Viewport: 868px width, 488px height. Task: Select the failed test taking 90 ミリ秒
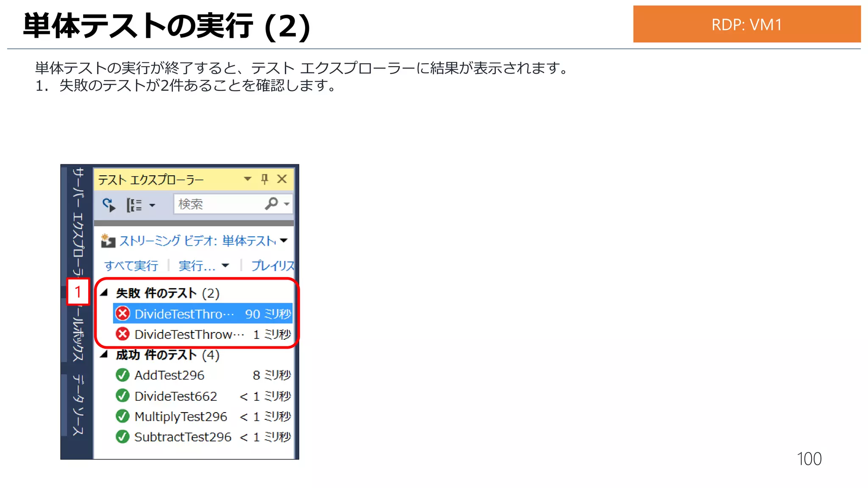pyautogui.click(x=203, y=314)
